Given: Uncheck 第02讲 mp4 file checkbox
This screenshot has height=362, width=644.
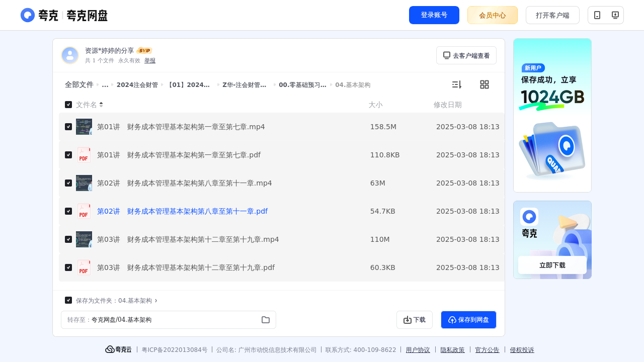Looking at the screenshot, I should pyautogui.click(x=68, y=183).
